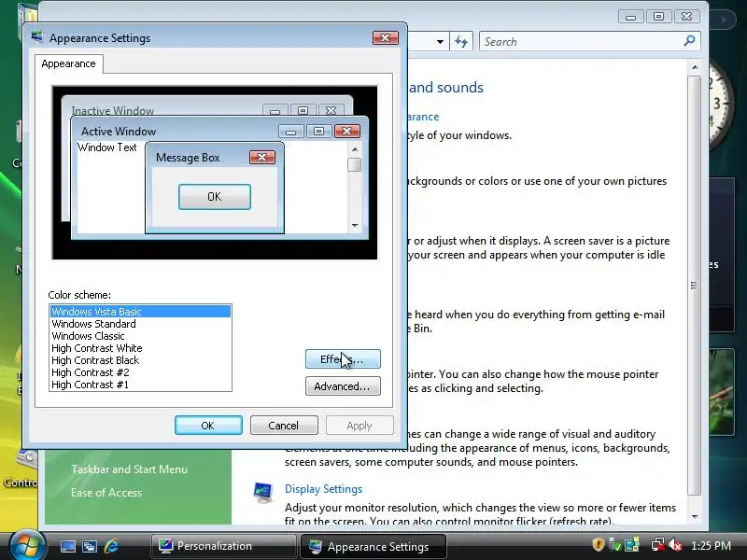Image resolution: width=747 pixels, height=560 pixels.
Task: Launch Internet Explorer from quick launch
Action: 111,546
